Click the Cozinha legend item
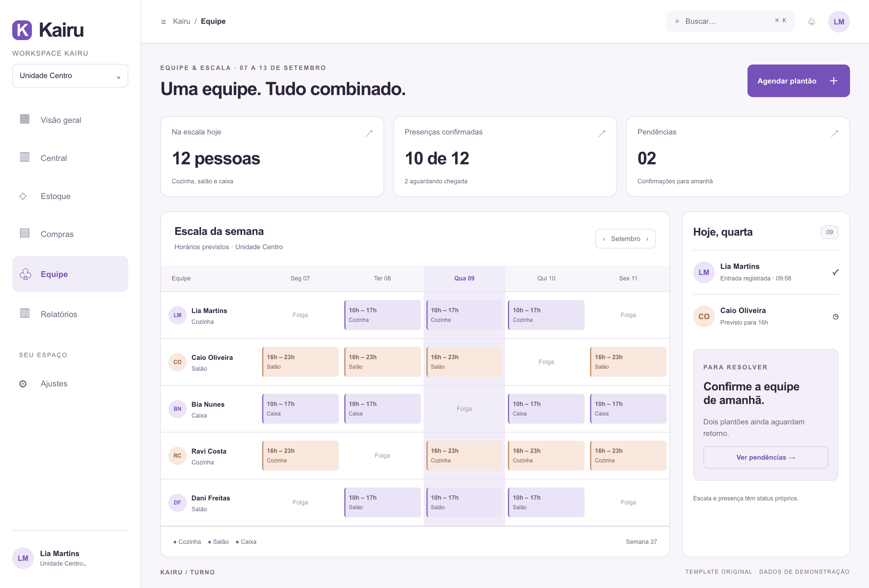Screen dimensions: 869x588 coord(187,541)
